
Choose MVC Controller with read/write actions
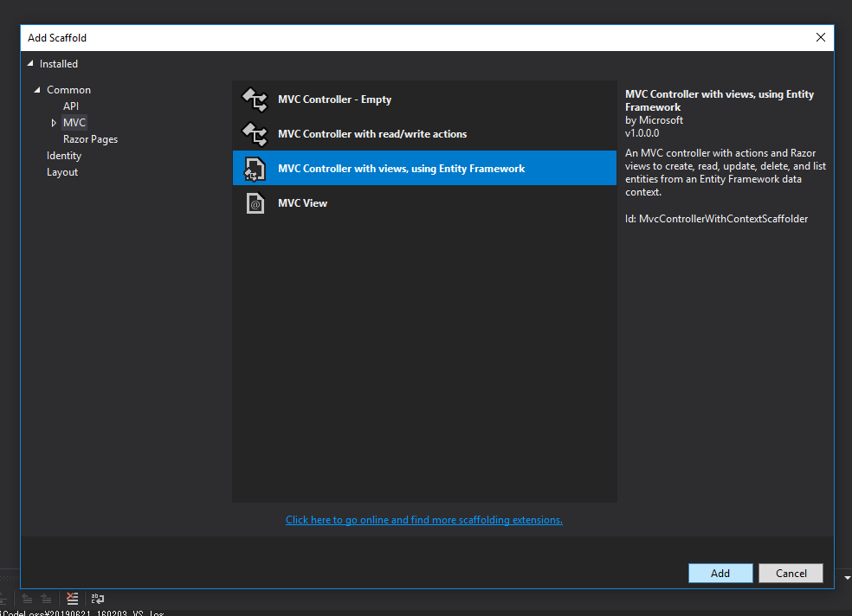[x=424, y=134]
